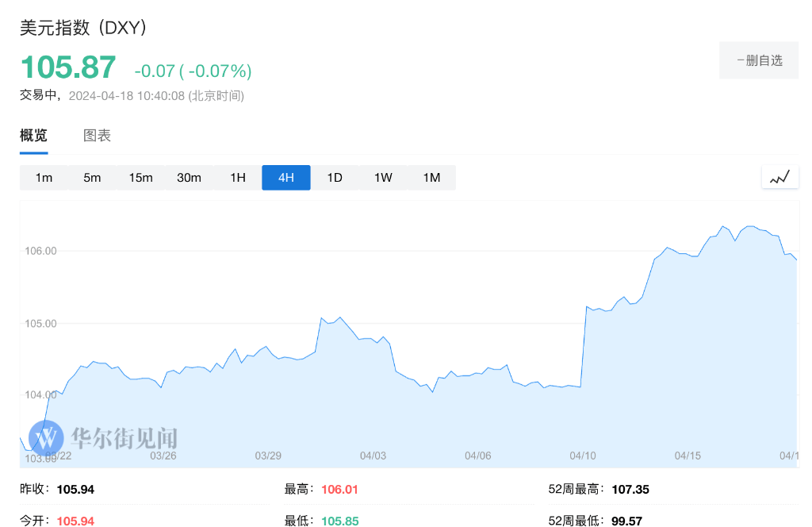Click the 最高 value 106.01
The image size is (812, 527).
(339, 490)
